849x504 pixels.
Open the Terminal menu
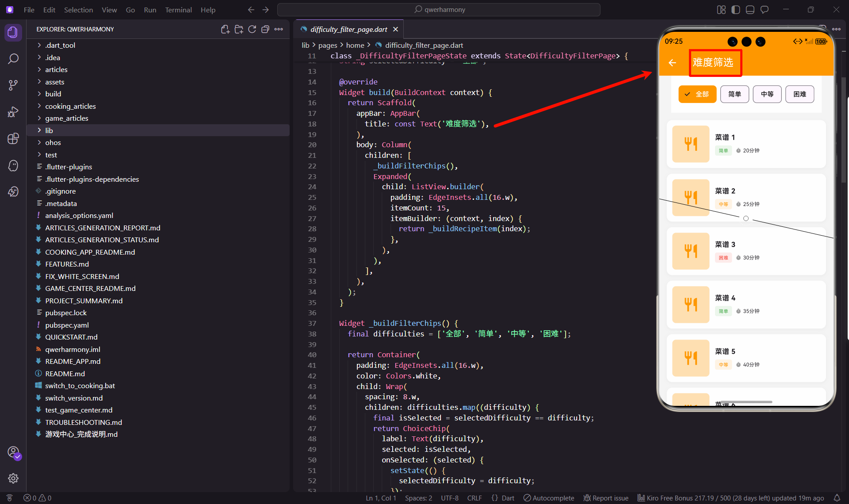pos(178,10)
